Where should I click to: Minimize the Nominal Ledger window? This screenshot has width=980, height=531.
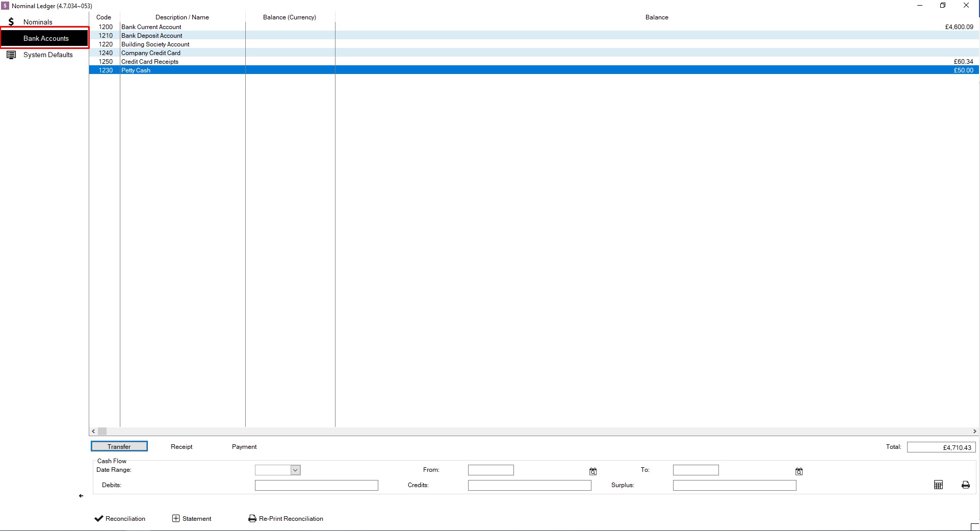[920, 6]
